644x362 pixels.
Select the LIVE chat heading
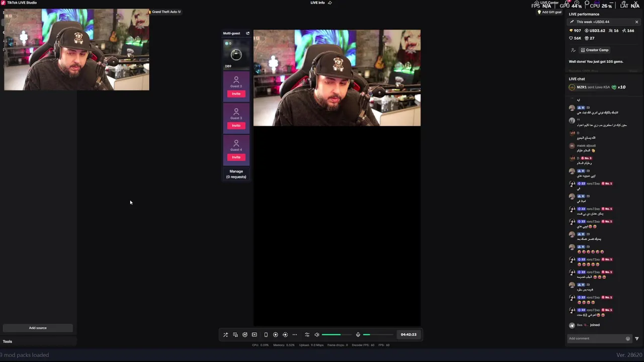pyautogui.click(x=577, y=79)
